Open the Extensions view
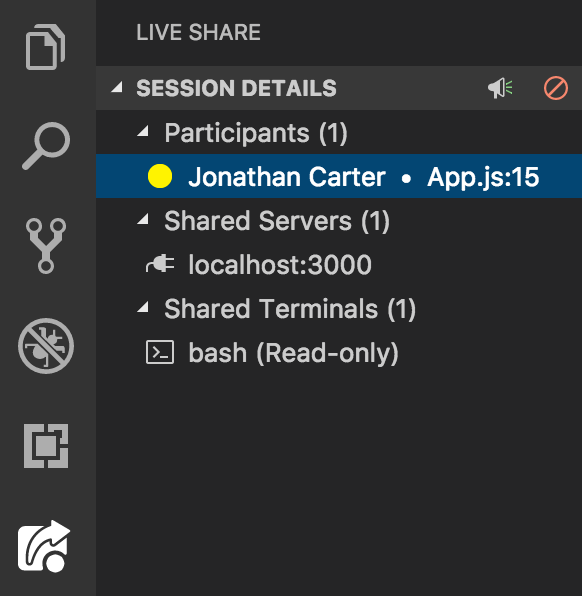This screenshot has height=596, width=582. click(46, 446)
